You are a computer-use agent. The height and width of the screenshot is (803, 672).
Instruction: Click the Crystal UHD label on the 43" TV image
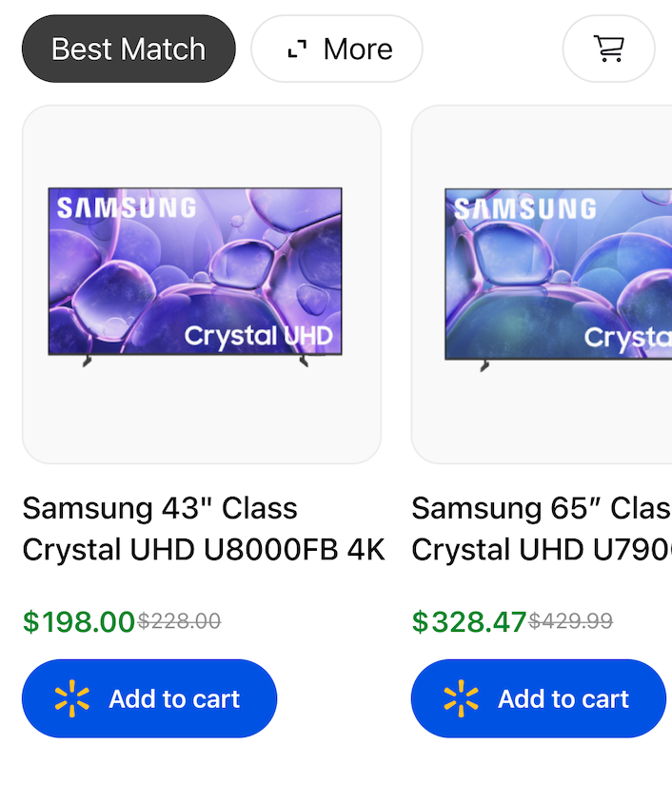(x=258, y=336)
